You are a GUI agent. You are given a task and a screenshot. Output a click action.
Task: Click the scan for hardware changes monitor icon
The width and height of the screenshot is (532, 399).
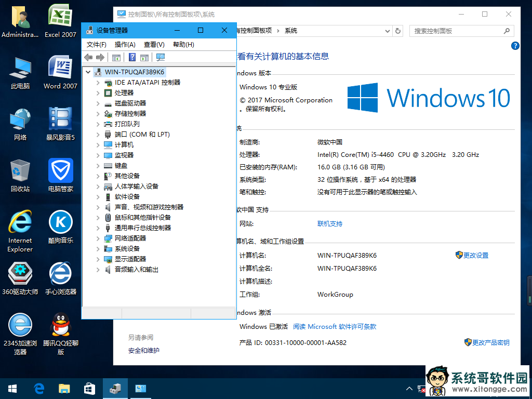pos(161,57)
